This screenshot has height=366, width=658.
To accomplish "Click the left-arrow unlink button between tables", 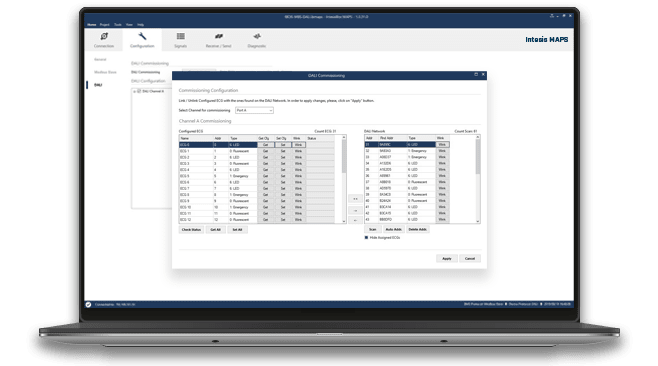I will pos(355,220).
